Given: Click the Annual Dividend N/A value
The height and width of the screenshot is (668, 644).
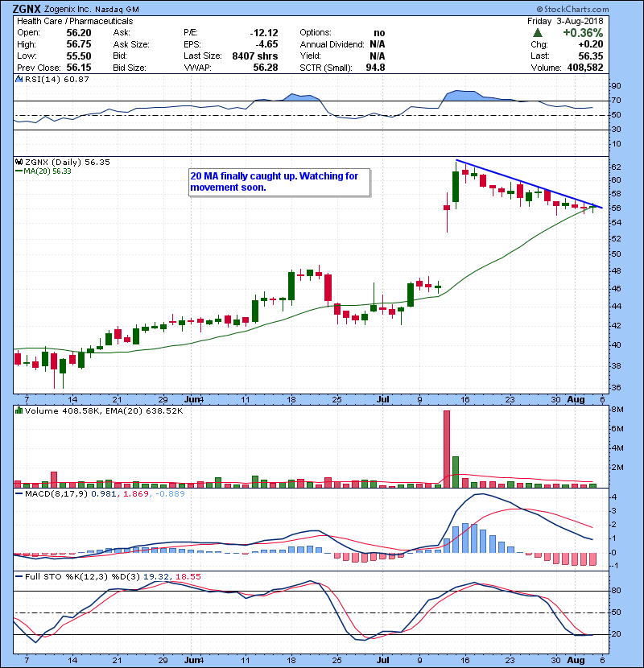Looking at the screenshot, I should pos(378,44).
